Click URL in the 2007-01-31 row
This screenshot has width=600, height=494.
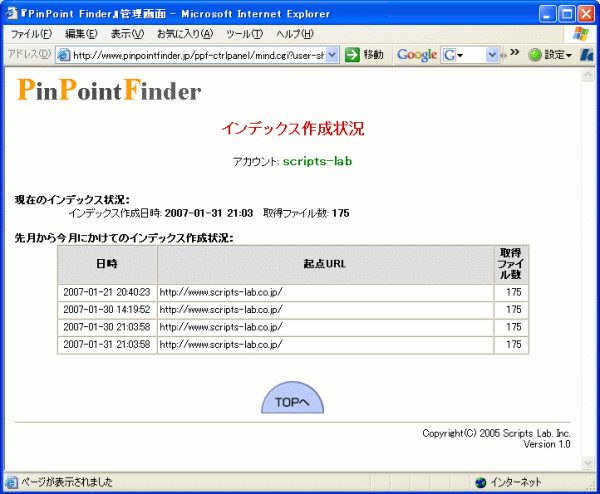tap(221, 344)
